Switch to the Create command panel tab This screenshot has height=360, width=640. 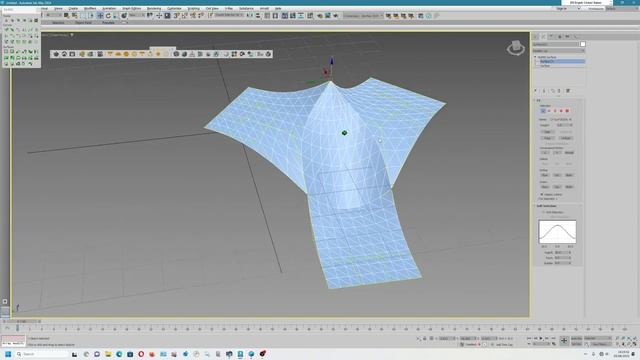point(535,36)
